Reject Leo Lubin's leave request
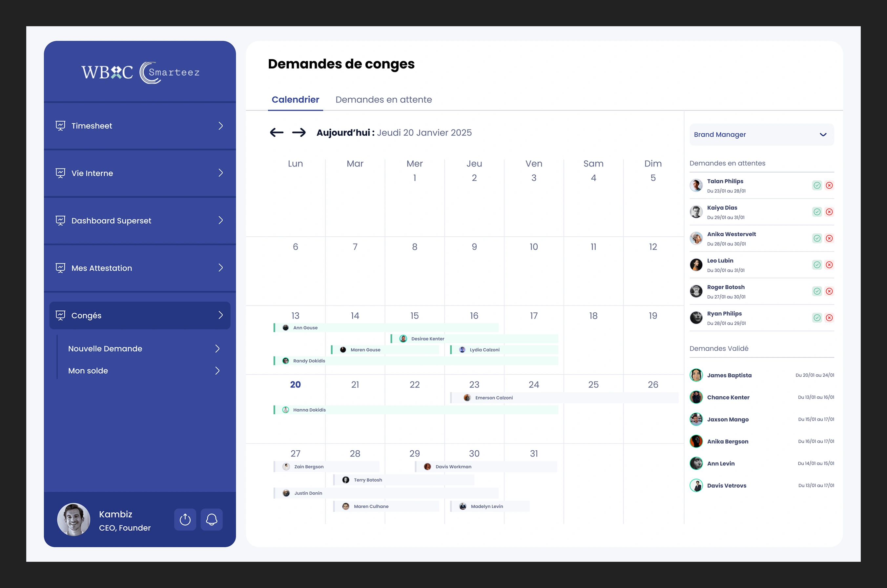Screen dimensions: 887x588 829,265
